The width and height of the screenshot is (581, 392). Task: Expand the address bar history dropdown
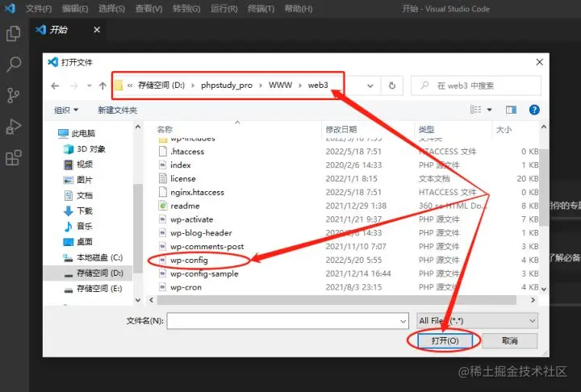click(370, 85)
